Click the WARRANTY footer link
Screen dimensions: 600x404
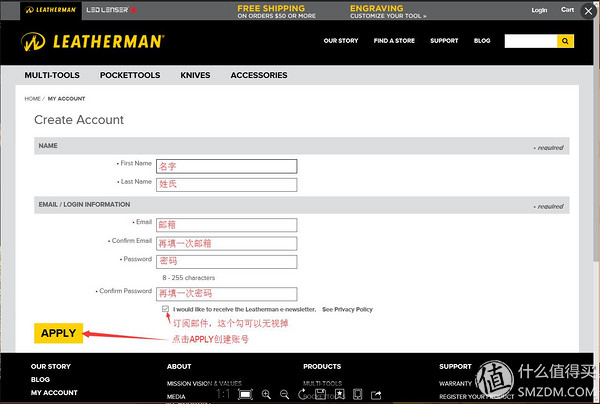455,383
